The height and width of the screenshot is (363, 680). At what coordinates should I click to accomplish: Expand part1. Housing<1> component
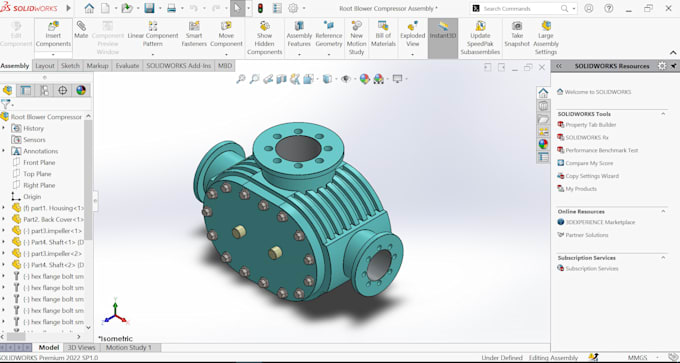point(3,208)
